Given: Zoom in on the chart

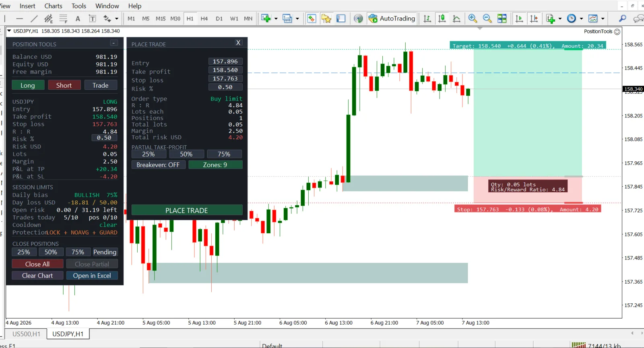Looking at the screenshot, I should click(x=473, y=19).
